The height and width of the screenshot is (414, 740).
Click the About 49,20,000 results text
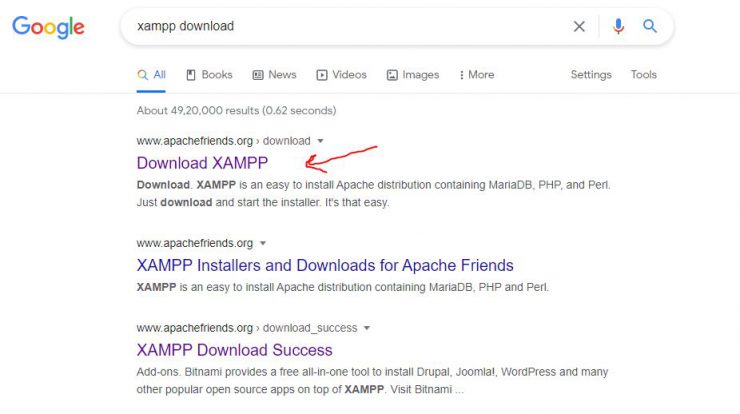point(236,110)
